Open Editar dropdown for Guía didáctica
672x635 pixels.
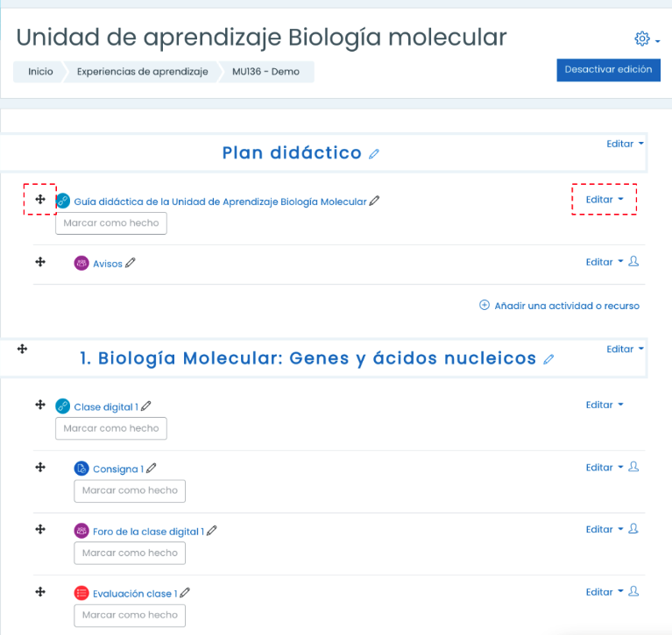click(x=605, y=200)
